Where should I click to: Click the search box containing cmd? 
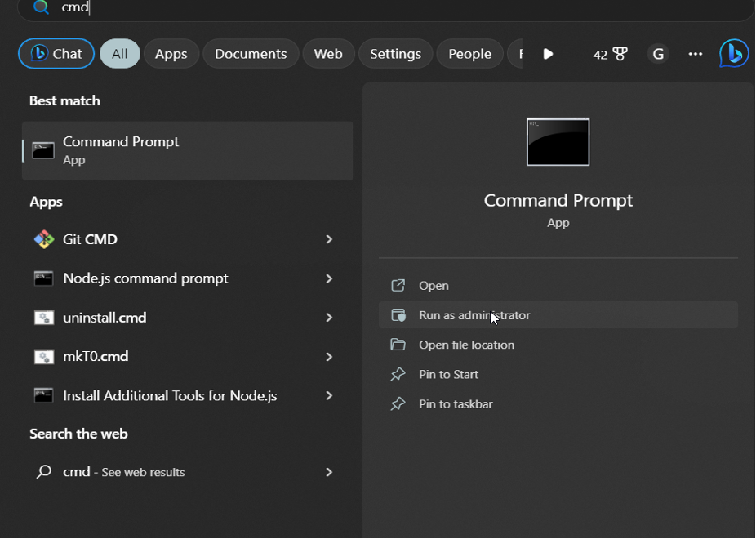point(385,7)
